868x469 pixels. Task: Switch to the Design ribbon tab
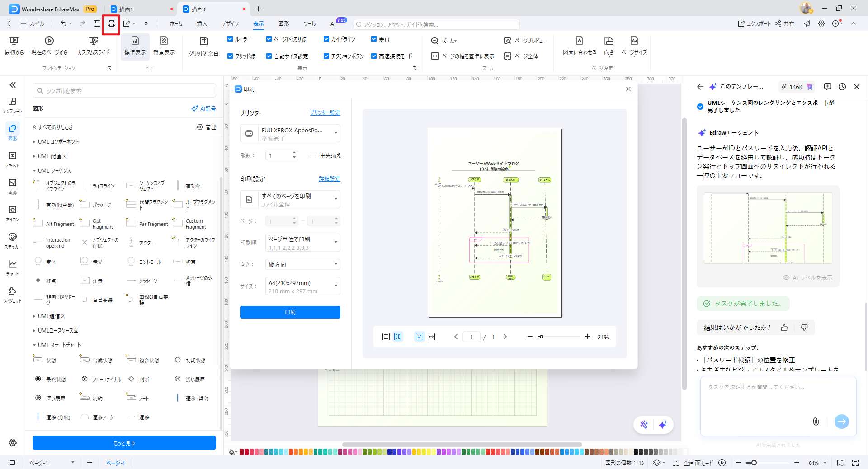(x=230, y=23)
